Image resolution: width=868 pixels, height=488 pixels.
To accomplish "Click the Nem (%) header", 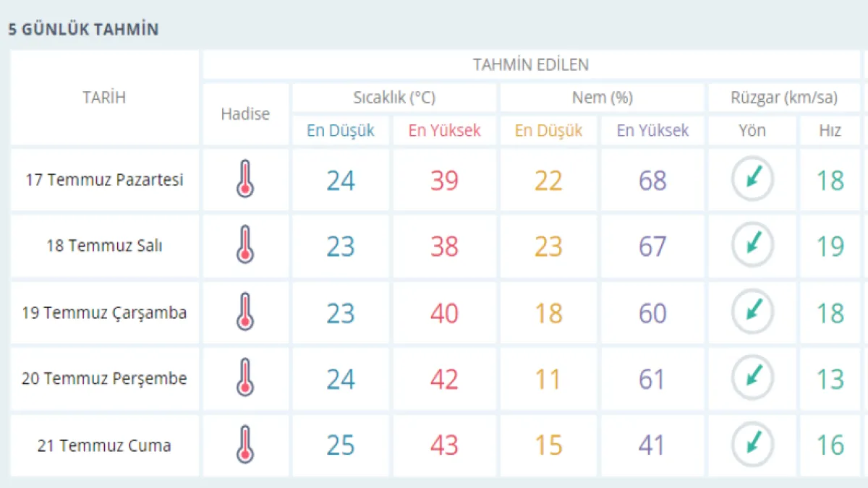I will [x=602, y=98].
